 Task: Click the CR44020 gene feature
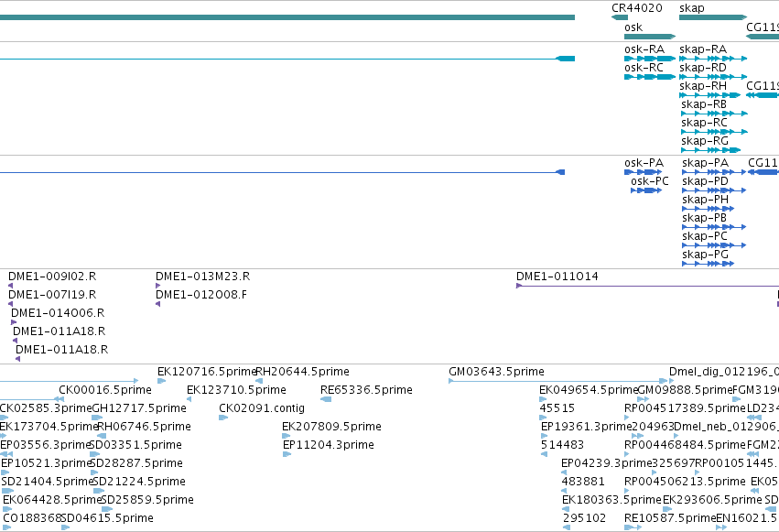click(x=620, y=17)
